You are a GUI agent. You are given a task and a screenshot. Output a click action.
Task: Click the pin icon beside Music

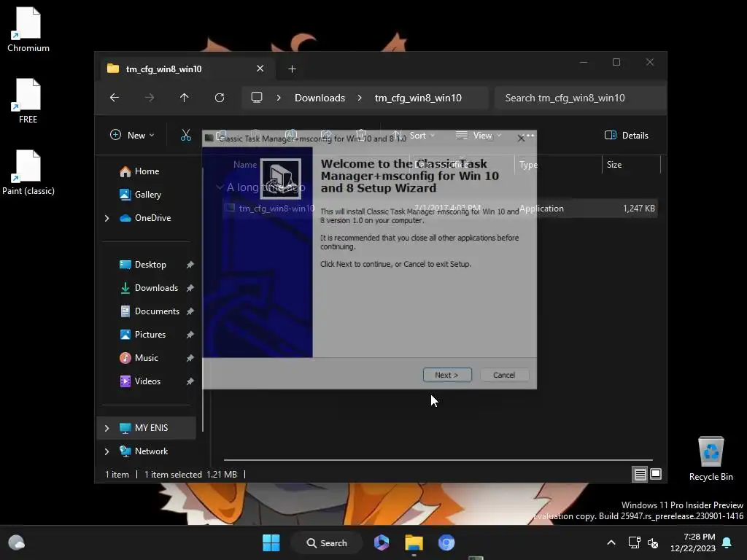(190, 358)
